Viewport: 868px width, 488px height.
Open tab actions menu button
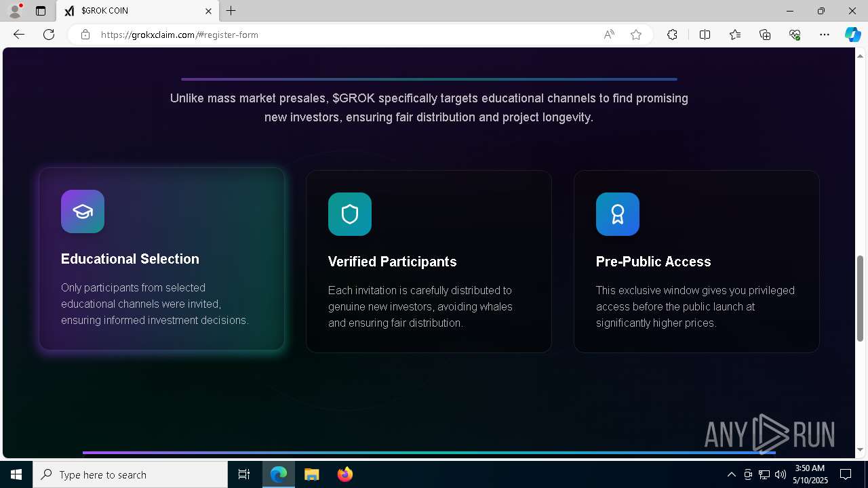(41, 11)
